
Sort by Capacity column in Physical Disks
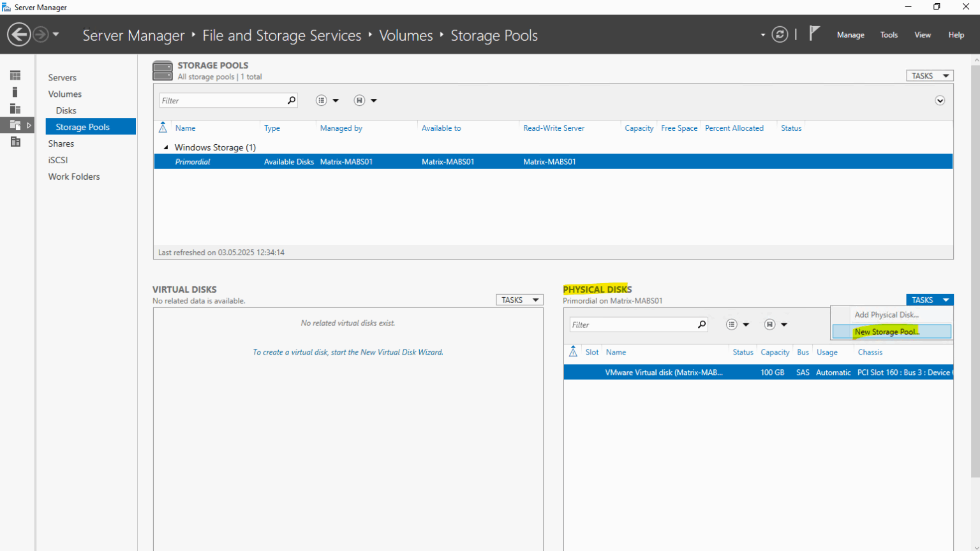tap(775, 352)
